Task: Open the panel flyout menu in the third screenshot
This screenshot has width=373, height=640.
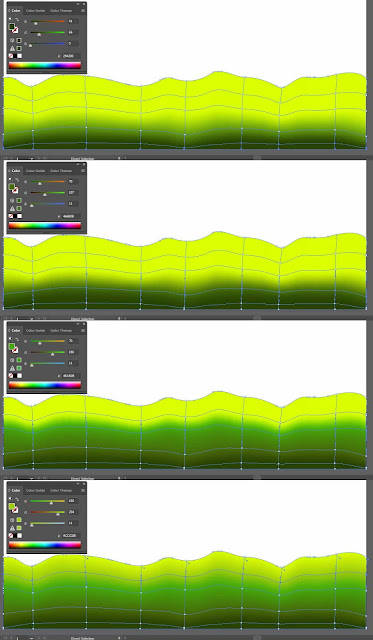Action: click(x=83, y=330)
